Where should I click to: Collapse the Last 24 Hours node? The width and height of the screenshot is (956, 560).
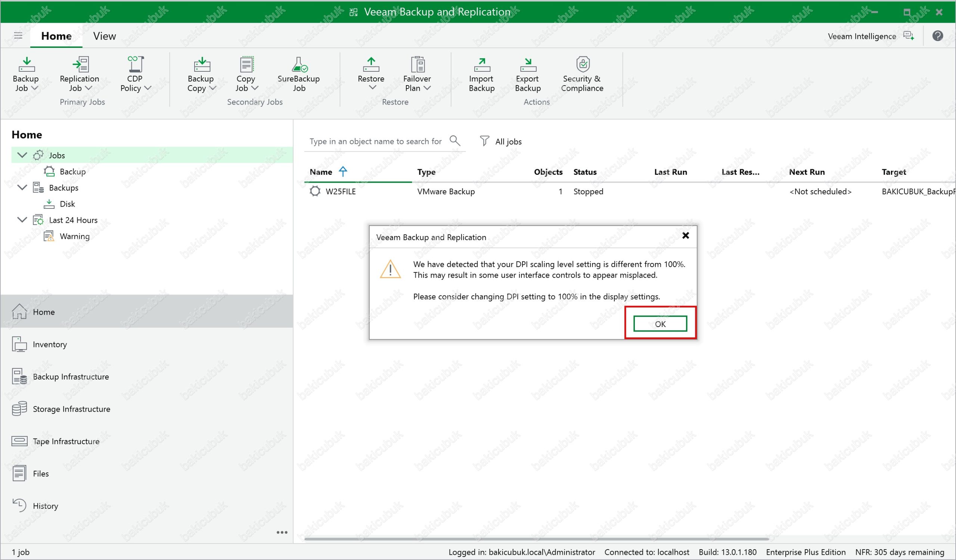[x=22, y=220]
